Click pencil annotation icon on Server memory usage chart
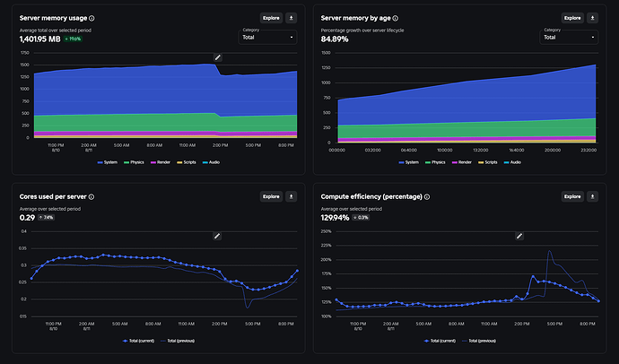This screenshot has height=364, width=619. point(217,58)
